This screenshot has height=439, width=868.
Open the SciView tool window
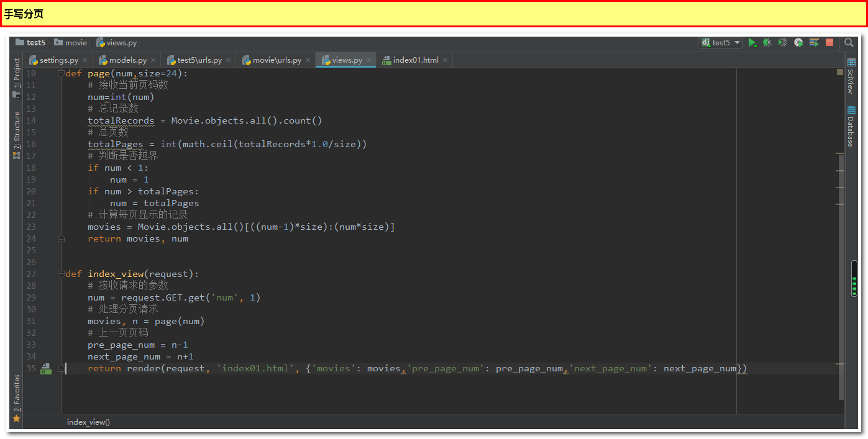[x=851, y=76]
